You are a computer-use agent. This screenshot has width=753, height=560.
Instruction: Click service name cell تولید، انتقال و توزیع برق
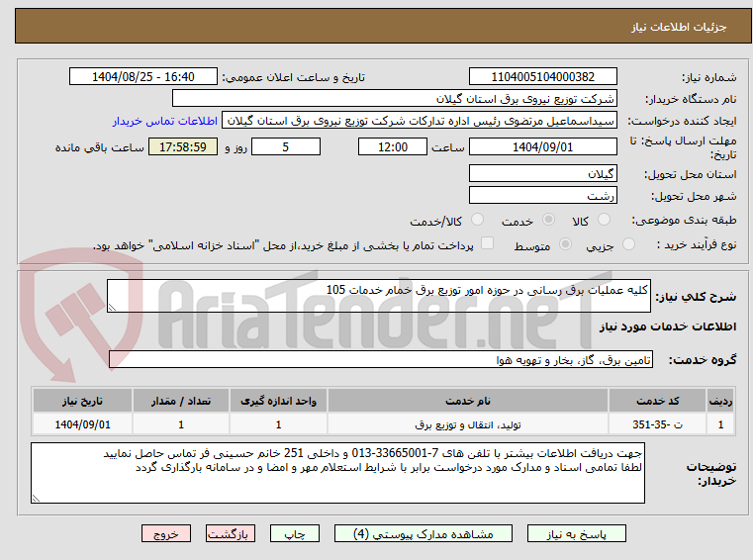click(468, 424)
